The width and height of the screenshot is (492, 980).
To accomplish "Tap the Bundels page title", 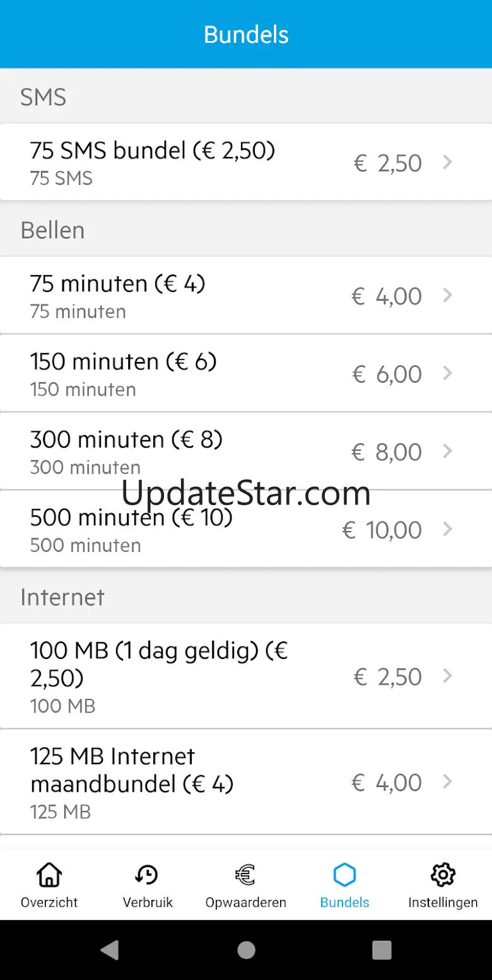I will pyautogui.click(x=246, y=35).
